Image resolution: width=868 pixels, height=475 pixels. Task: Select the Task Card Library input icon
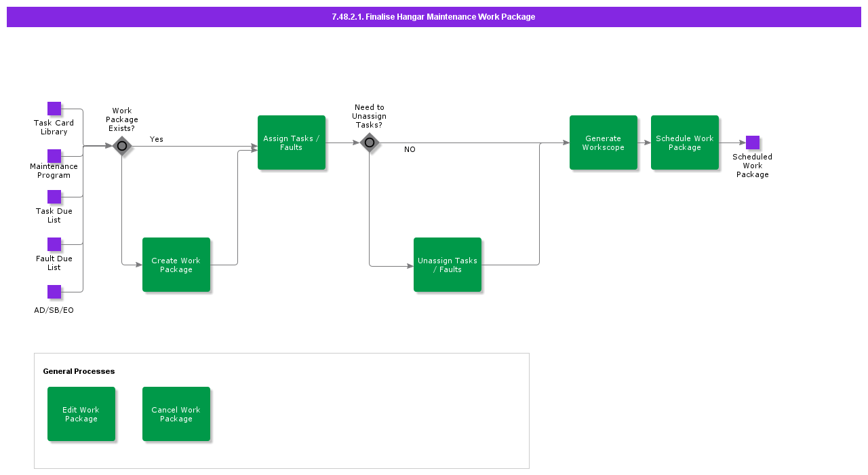click(x=54, y=108)
